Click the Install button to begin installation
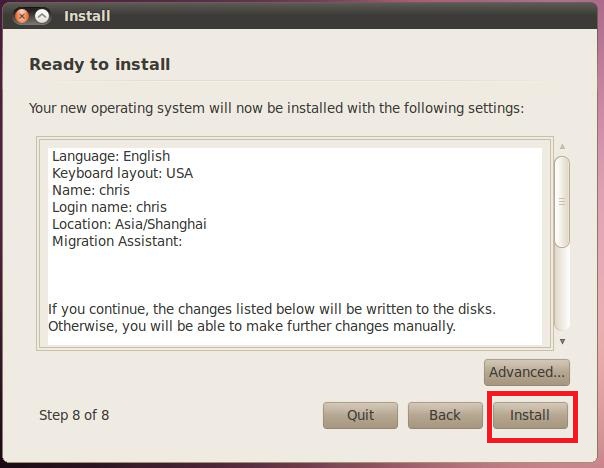 [x=530, y=415]
